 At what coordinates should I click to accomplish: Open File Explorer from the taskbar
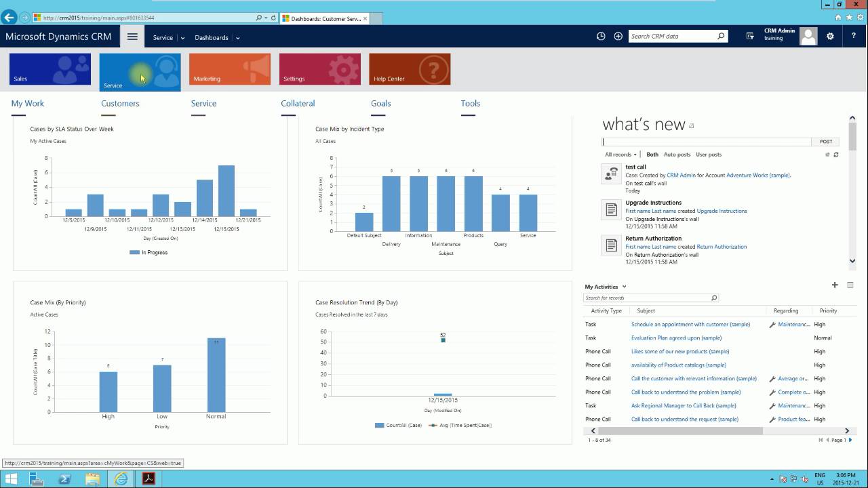point(92,479)
